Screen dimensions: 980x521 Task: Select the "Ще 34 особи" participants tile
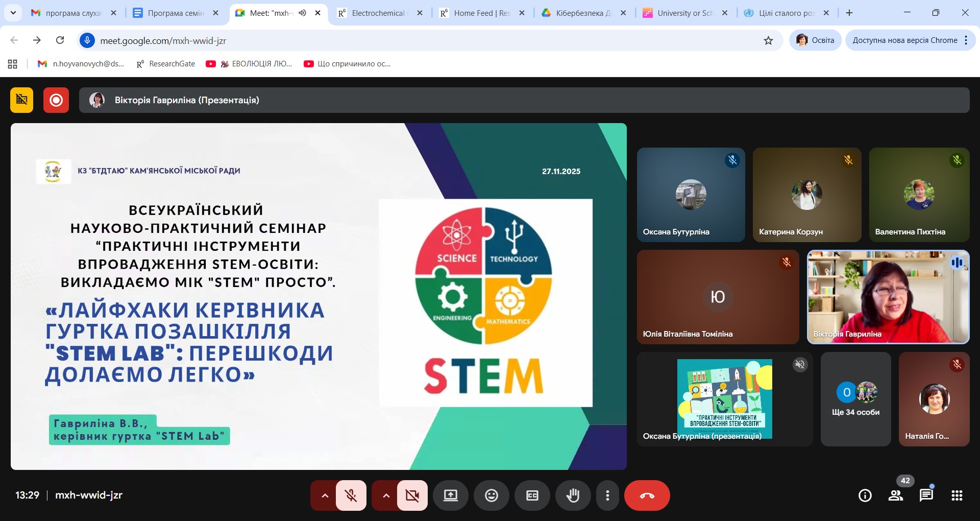855,399
